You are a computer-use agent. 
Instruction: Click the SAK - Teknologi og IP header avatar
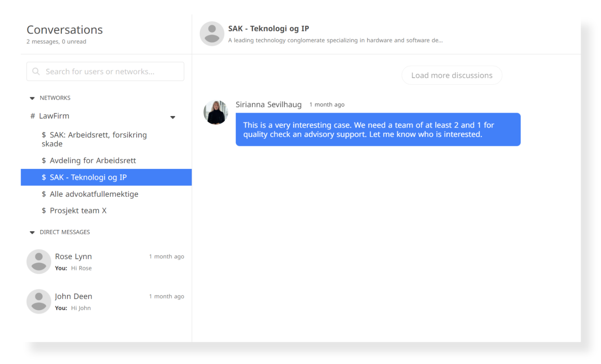coord(212,34)
